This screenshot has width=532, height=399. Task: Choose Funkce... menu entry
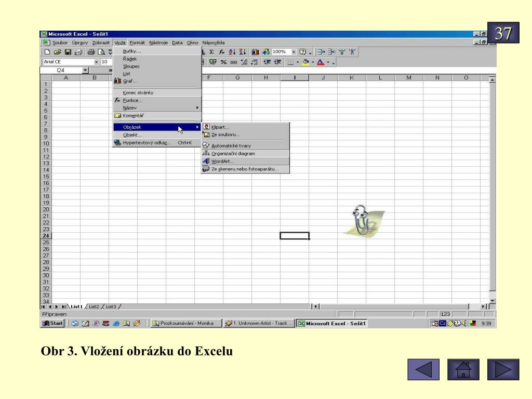coord(157,100)
